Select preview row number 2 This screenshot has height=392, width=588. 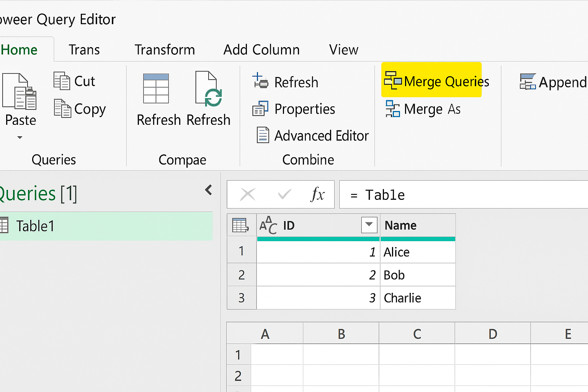242,275
